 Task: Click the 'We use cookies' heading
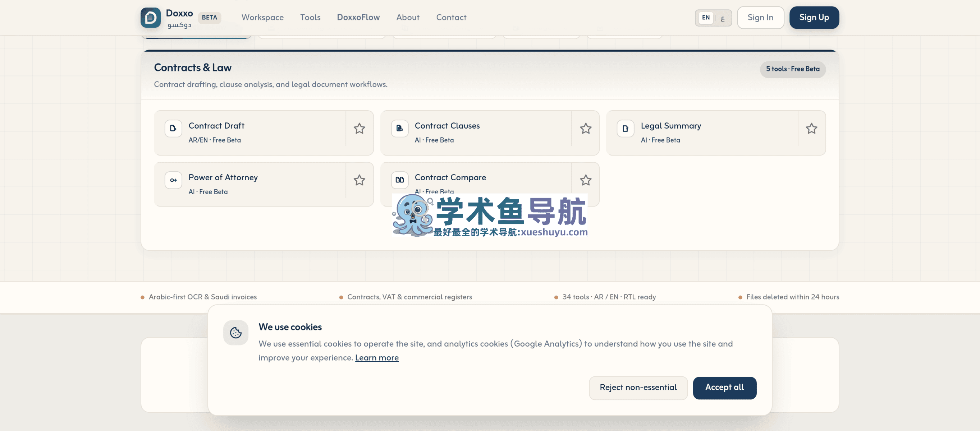tap(290, 327)
